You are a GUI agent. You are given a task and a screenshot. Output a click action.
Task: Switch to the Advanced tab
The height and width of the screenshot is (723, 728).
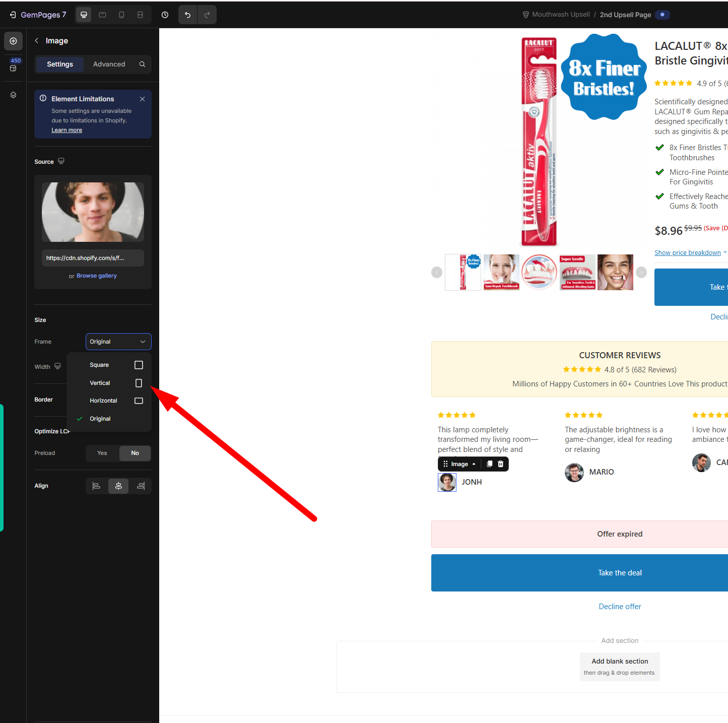(109, 64)
